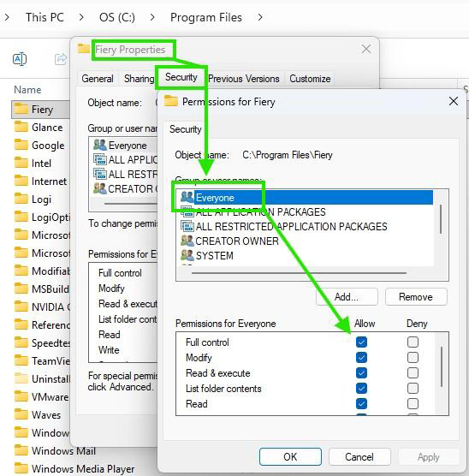
Task: Go to This PC breadcrumb
Action: click(x=45, y=17)
